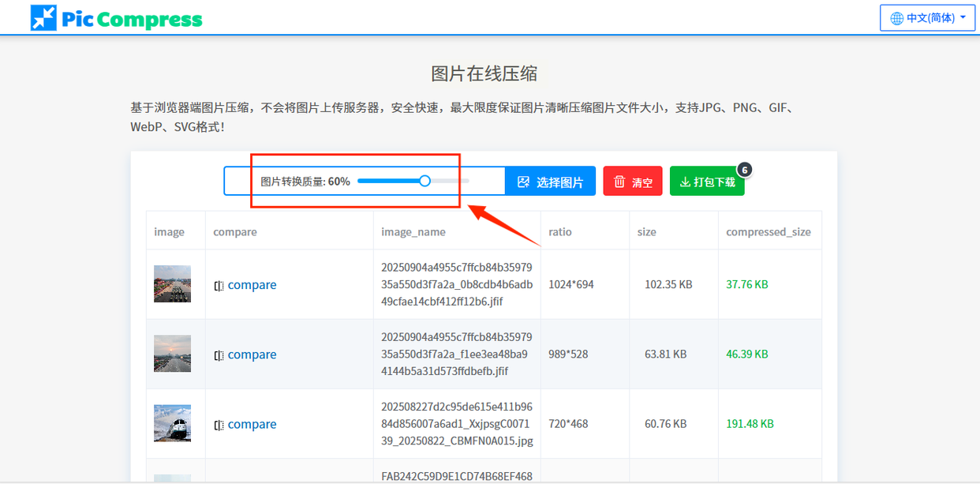Screen dimensions: 980x484
Task: Click the image_name column header
Action: point(413,232)
